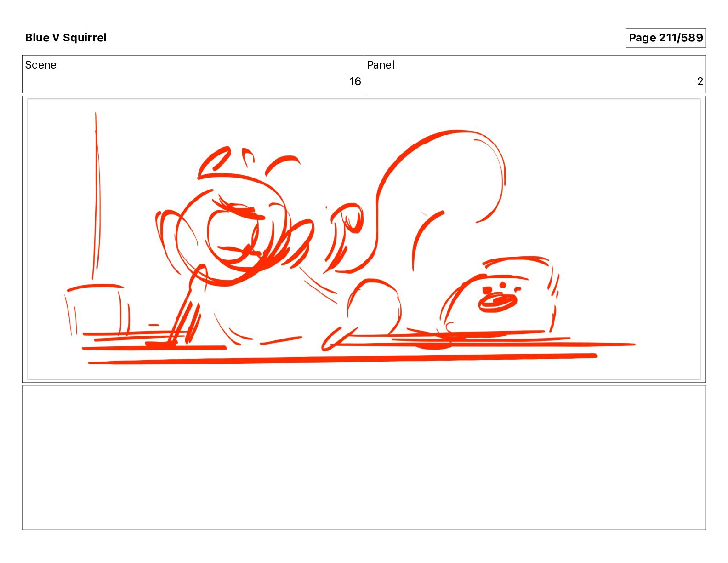728x563 pixels.
Task: Click the 'Panel' label
Action: tap(381, 65)
